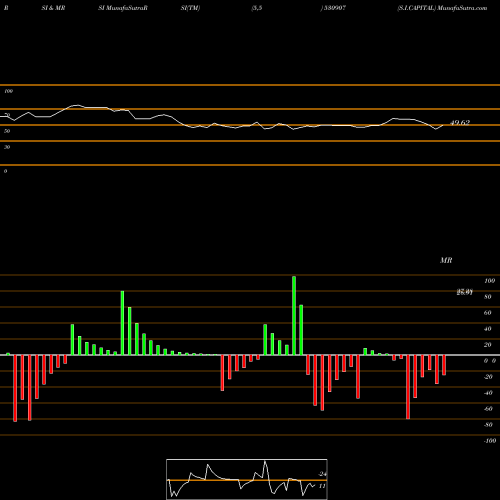Click the tallest green MR histogram bar
The height and width of the screenshot is (500, 500).
294,315
